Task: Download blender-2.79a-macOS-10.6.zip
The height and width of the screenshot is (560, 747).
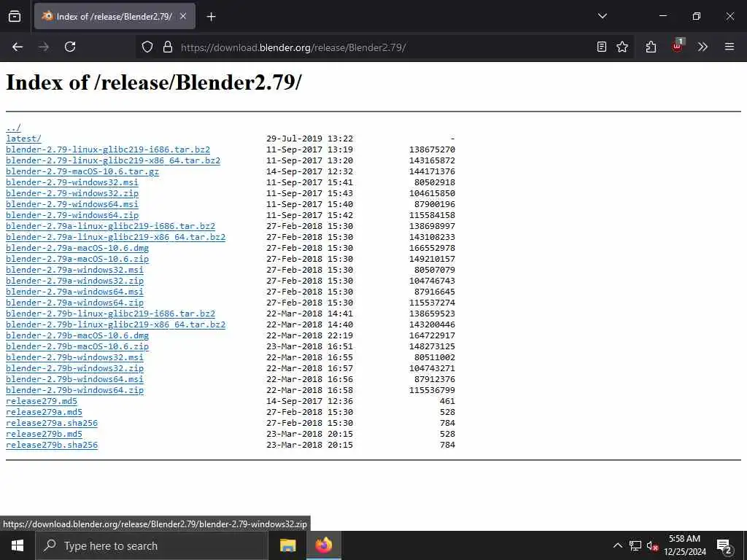Action: 77,259
